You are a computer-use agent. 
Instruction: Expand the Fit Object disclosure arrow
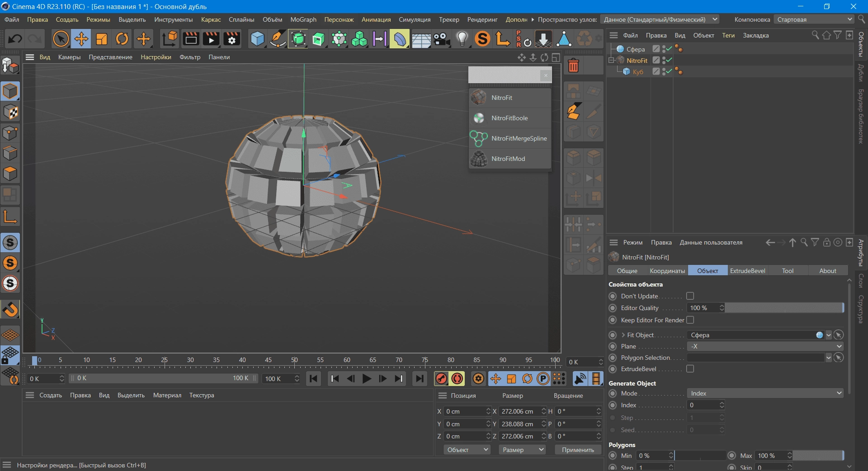tap(623, 335)
